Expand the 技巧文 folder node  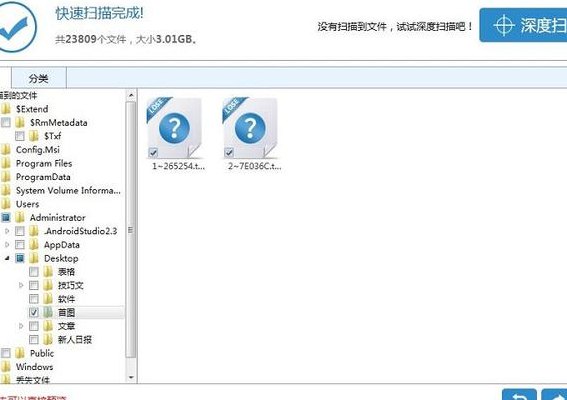coord(21,285)
